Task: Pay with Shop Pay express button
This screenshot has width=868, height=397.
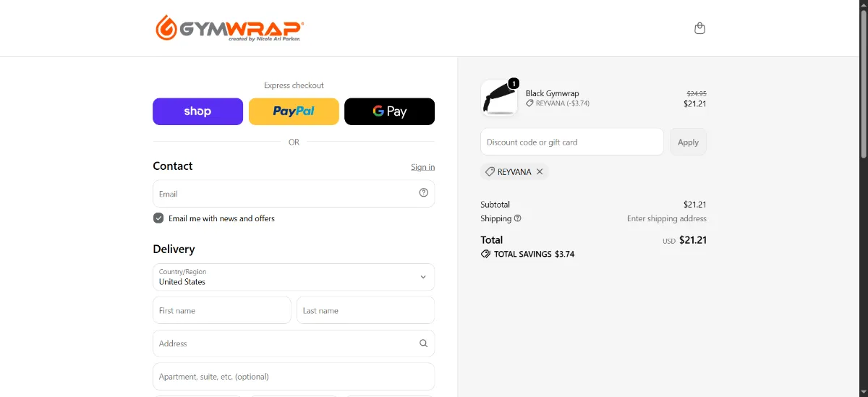Action: point(197,111)
